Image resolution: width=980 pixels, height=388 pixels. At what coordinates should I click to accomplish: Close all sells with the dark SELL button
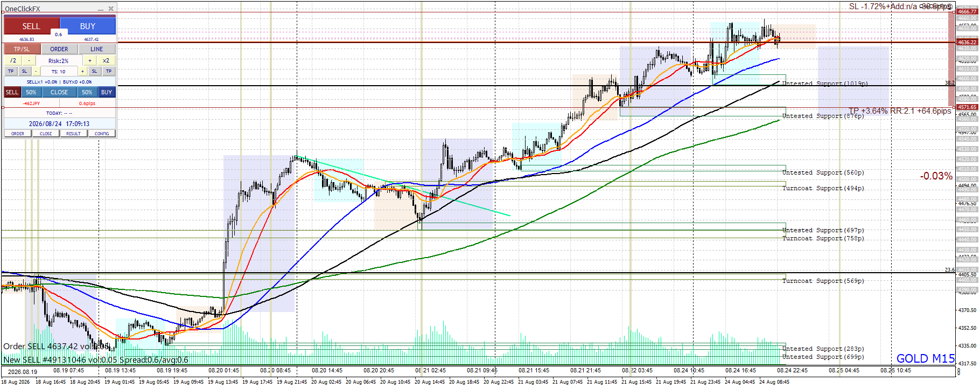coord(12,92)
